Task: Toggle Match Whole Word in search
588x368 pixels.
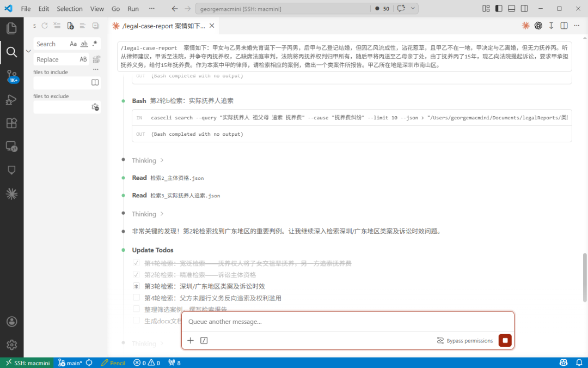Action: pyautogui.click(x=84, y=44)
